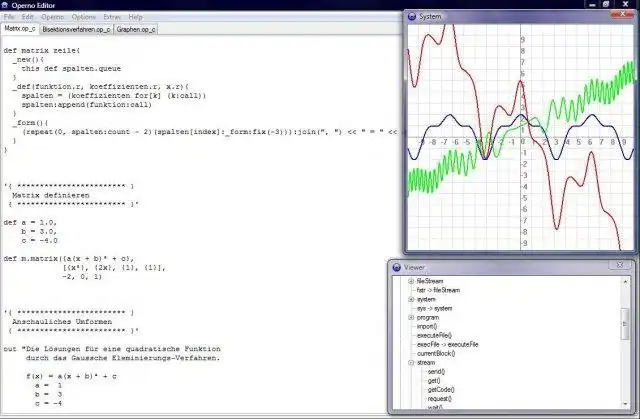Click the '_new(){' code line
640x419 pixels.
[x=28, y=60]
